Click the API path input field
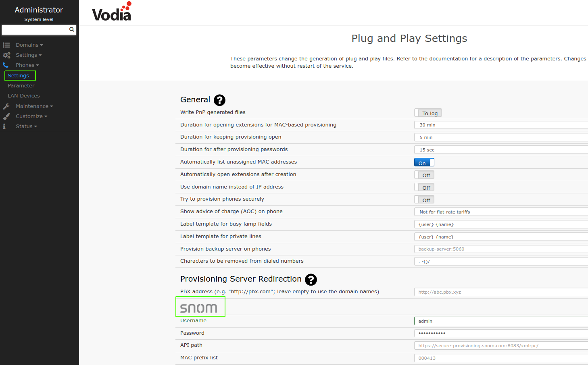Viewport: 588px width, 365px height. click(501, 346)
